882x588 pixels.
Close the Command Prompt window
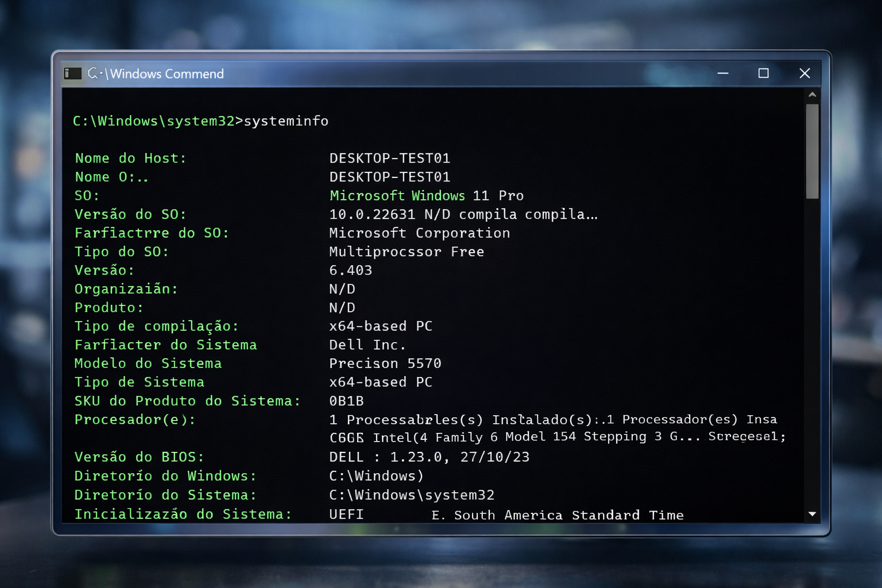point(804,73)
